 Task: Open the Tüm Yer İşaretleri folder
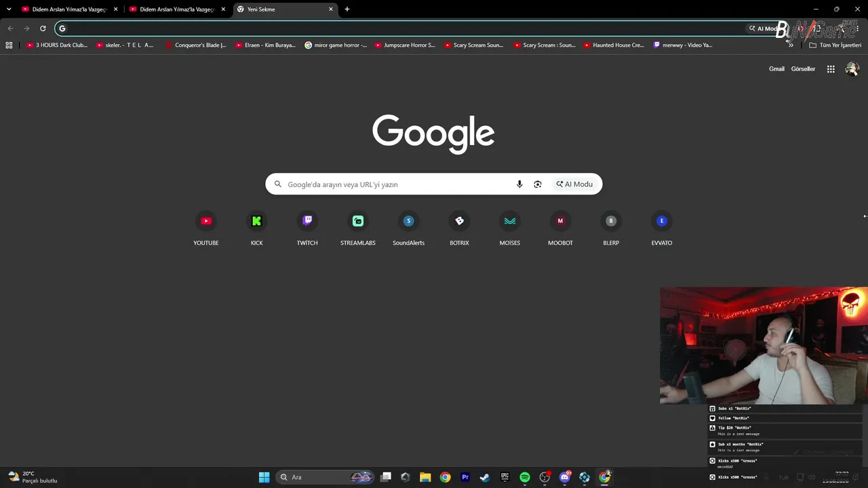point(835,45)
